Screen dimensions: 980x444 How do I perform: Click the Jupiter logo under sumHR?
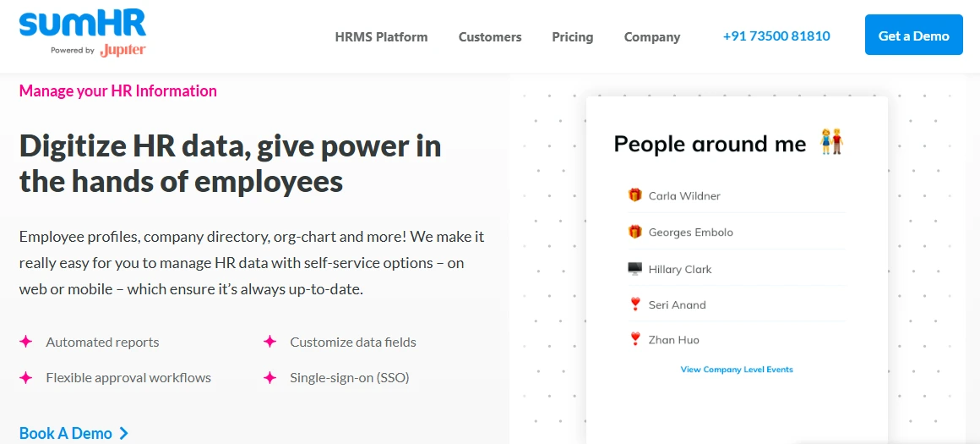coord(122,51)
